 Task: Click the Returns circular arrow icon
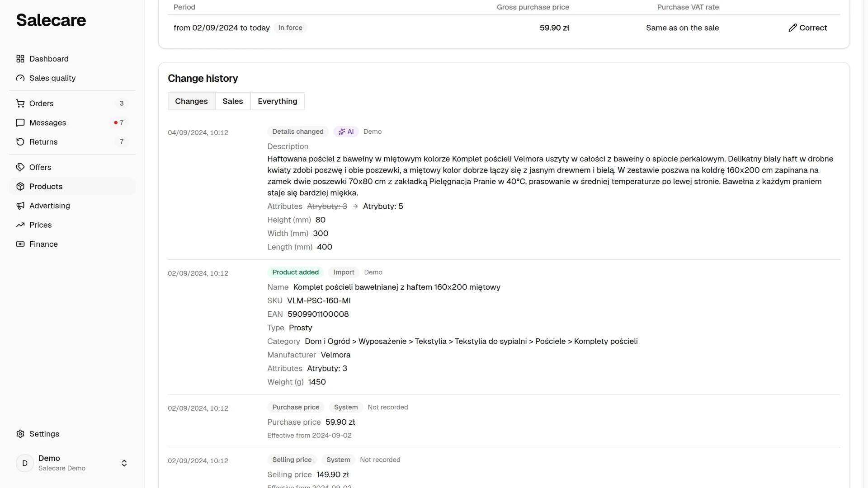(x=20, y=142)
